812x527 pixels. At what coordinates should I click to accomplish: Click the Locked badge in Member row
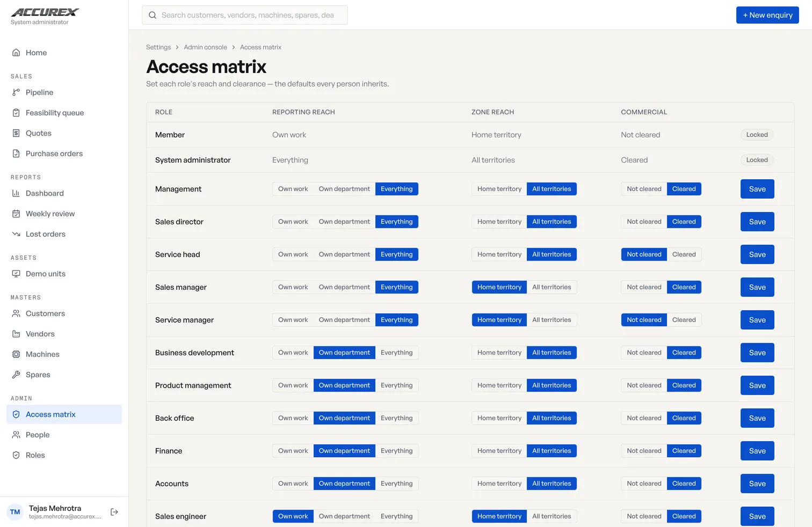[x=757, y=135]
